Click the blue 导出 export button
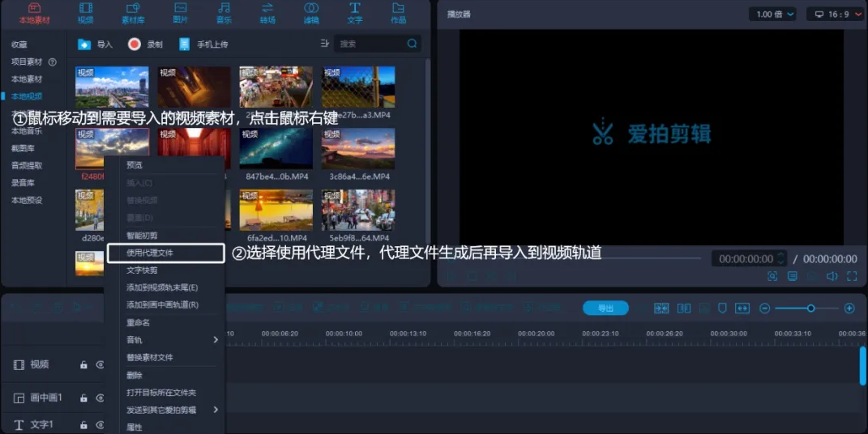868x434 pixels. [x=605, y=308]
